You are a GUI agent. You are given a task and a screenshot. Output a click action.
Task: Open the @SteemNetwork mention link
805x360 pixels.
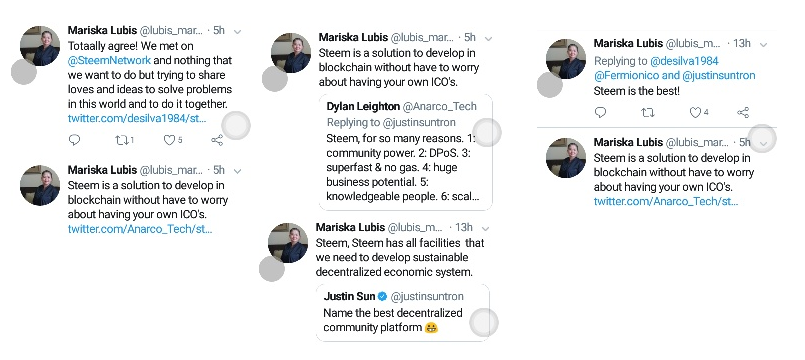[109, 60]
